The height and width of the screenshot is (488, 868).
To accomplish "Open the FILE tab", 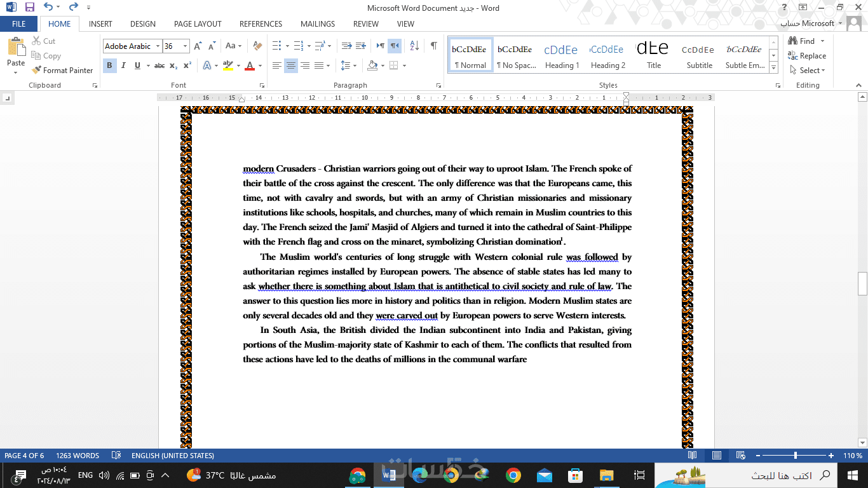I will pos(19,24).
